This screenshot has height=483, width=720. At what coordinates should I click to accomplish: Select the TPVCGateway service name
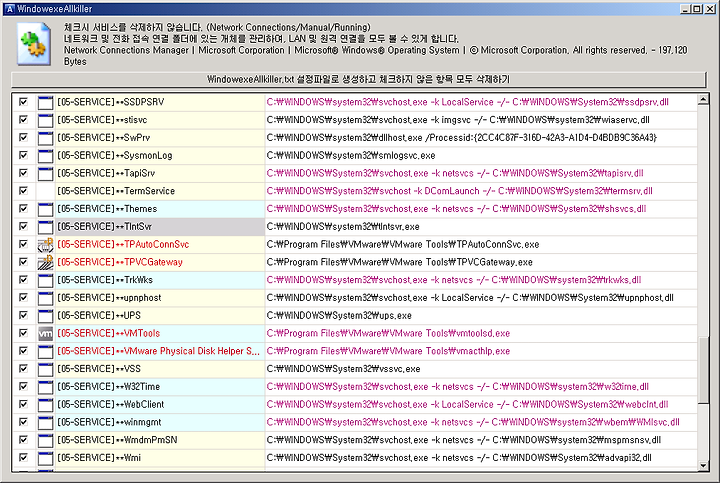point(120,262)
